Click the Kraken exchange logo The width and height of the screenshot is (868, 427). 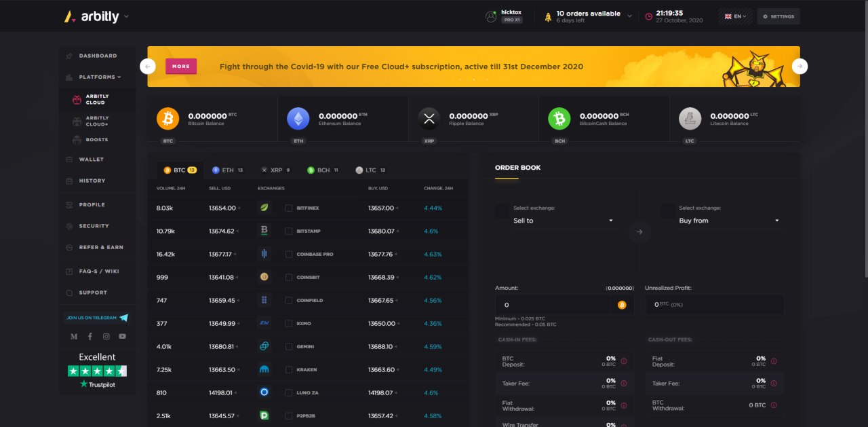point(264,369)
